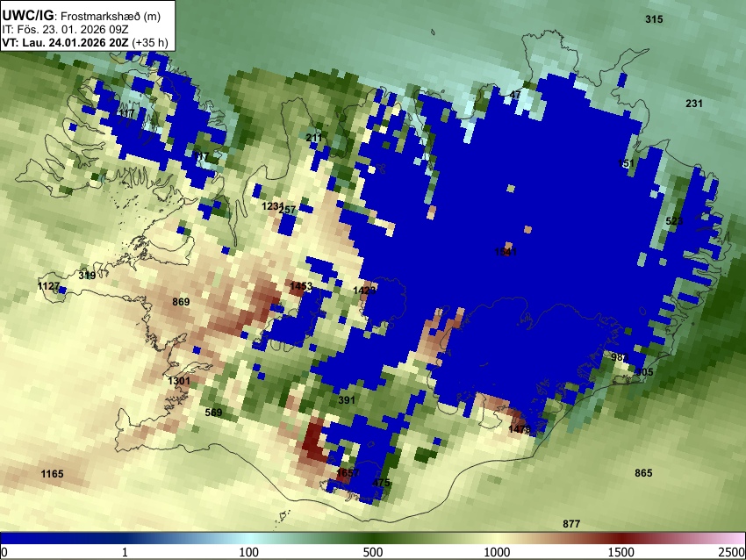
Task: Click map value 877 near the bottom edge
Action: pos(571,524)
